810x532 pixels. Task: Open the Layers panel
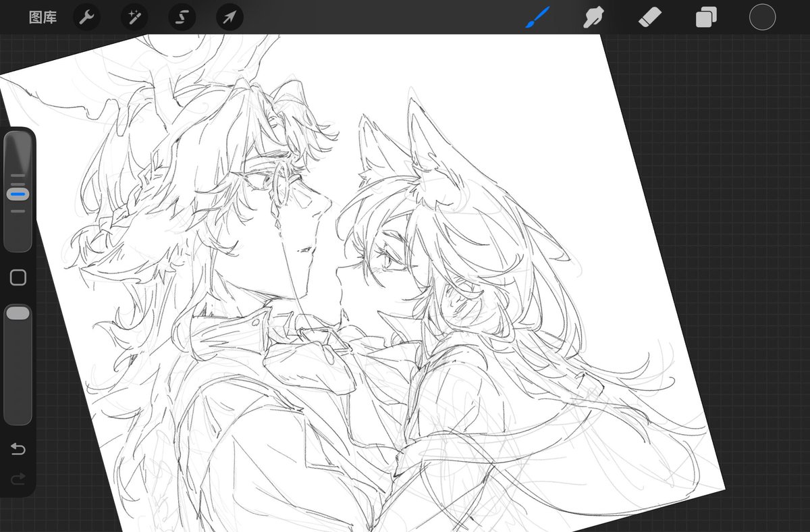tap(706, 17)
